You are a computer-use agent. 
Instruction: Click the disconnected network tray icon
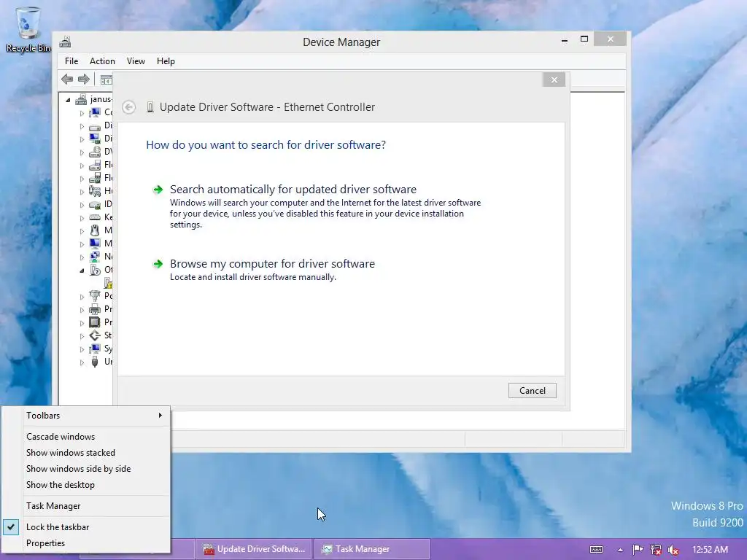[x=656, y=550]
